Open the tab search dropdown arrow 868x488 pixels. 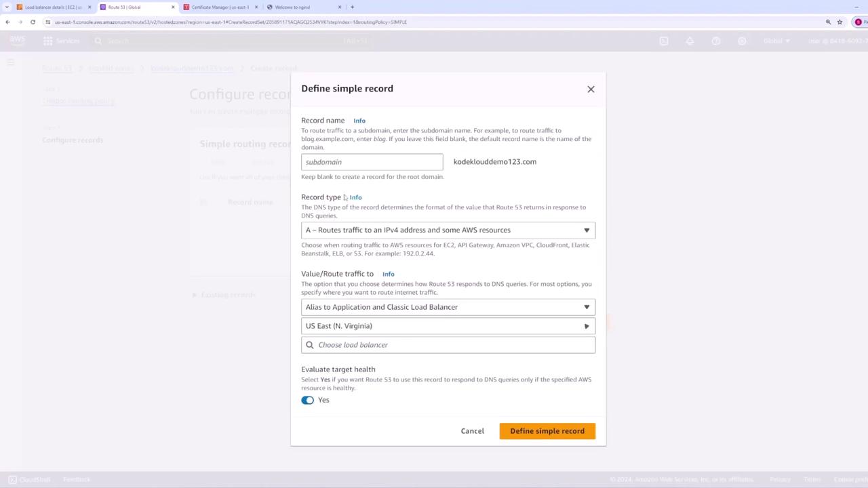[x=7, y=7]
